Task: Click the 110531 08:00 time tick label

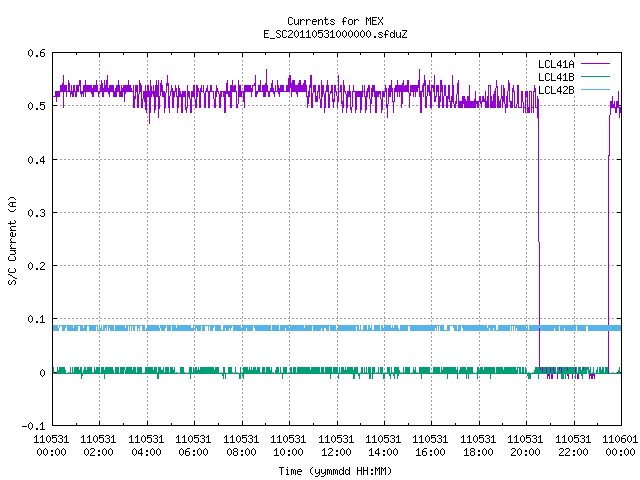Action: coord(241,445)
